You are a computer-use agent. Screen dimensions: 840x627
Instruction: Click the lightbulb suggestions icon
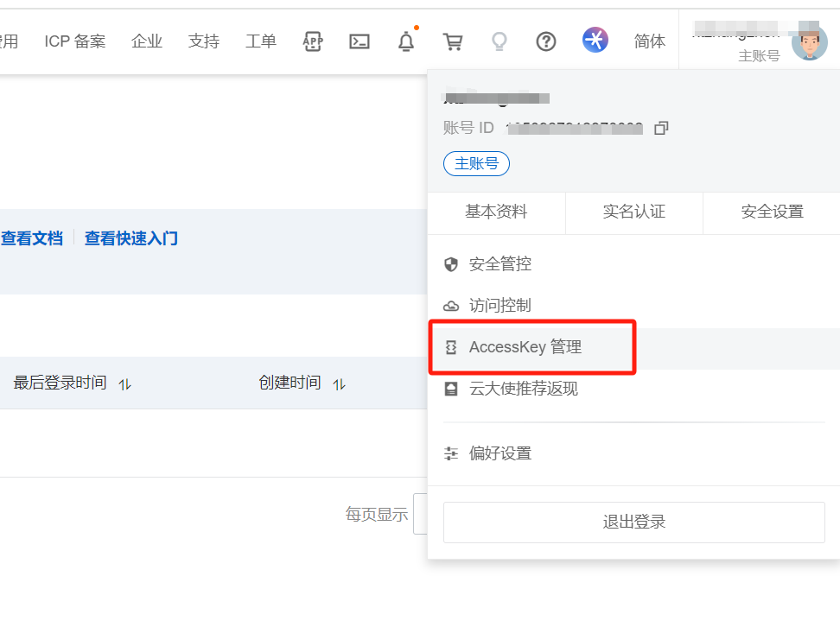500,41
